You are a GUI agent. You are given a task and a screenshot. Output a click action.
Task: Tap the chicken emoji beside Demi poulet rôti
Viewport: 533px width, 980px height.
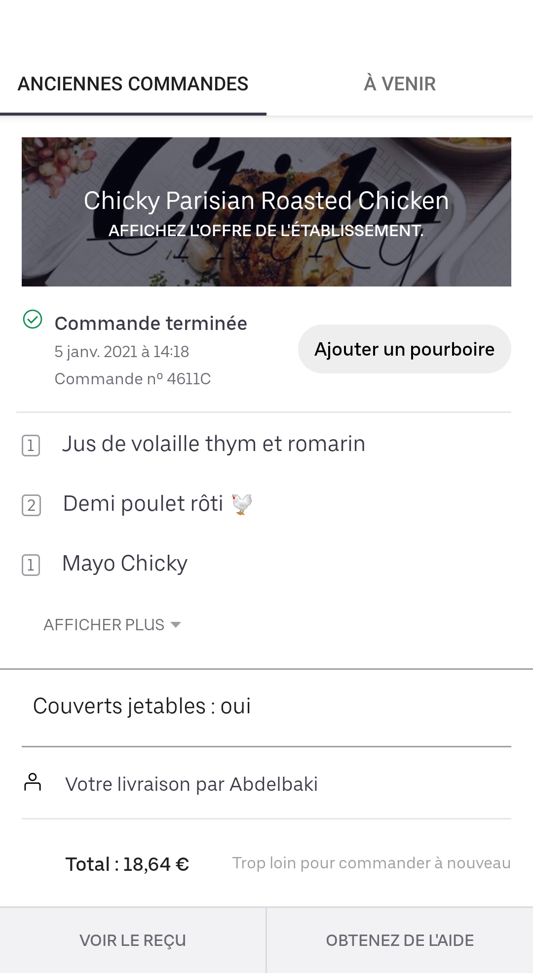[x=242, y=504]
